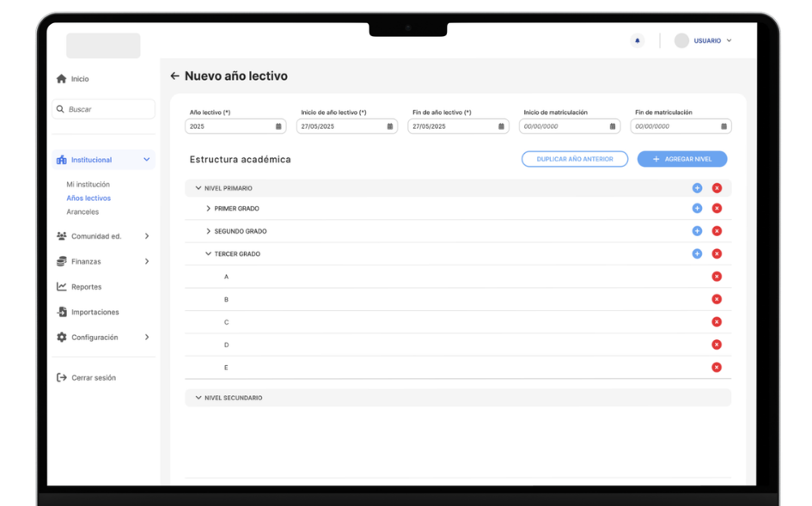This screenshot has height=506, width=812.
Task: Click the Cerrar sesión logout icon
Action: [x=62, y=377]
